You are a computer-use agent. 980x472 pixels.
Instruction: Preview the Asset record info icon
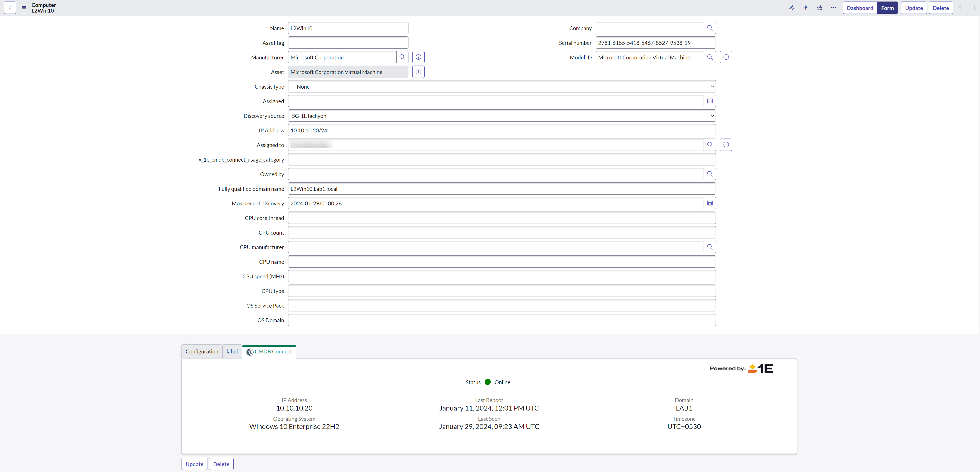[418, 72]
